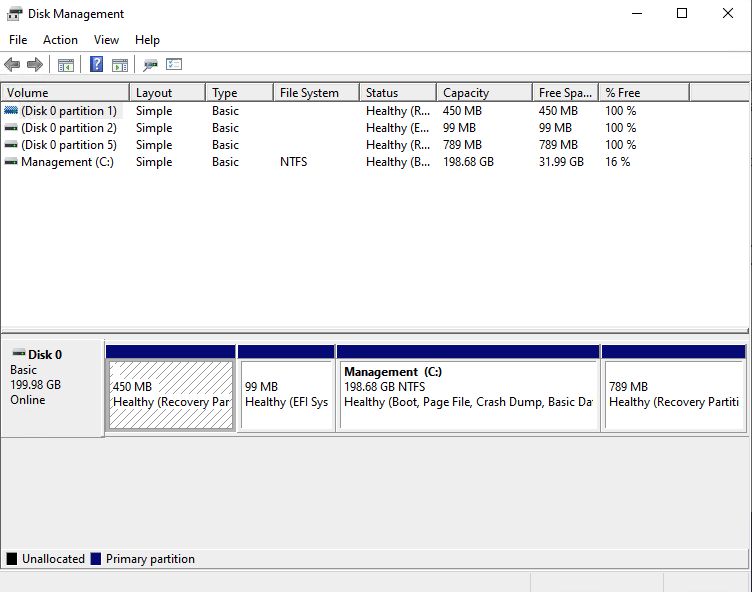The width and height of the screenshot is (752, 592).
Task: Open the blue Help question mark icon
Action: (x=96, y=64)
